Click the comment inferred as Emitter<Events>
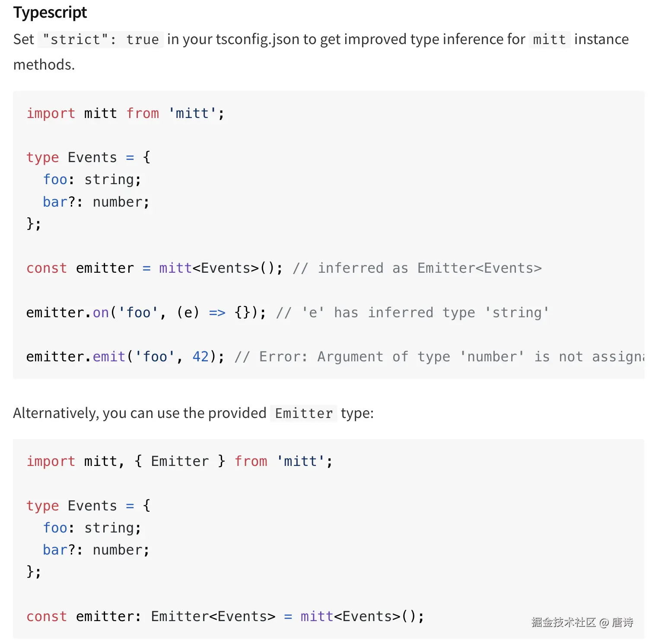 coord(417,268)
